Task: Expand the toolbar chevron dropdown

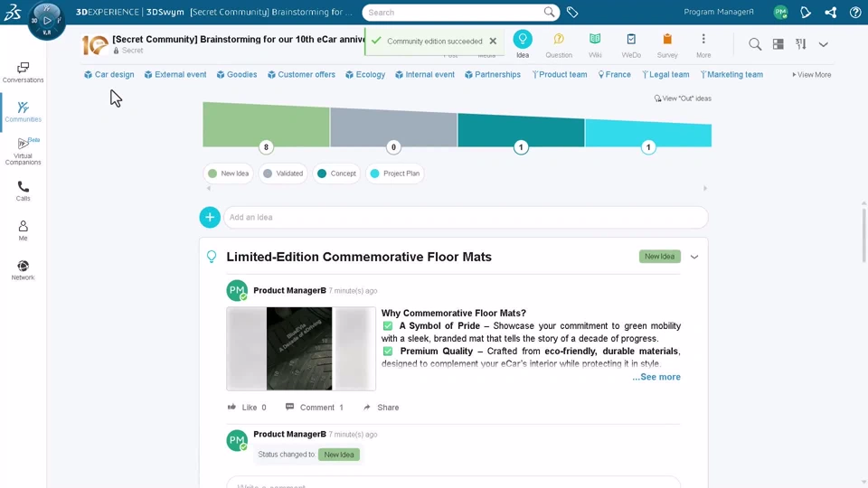Action: 823,44
